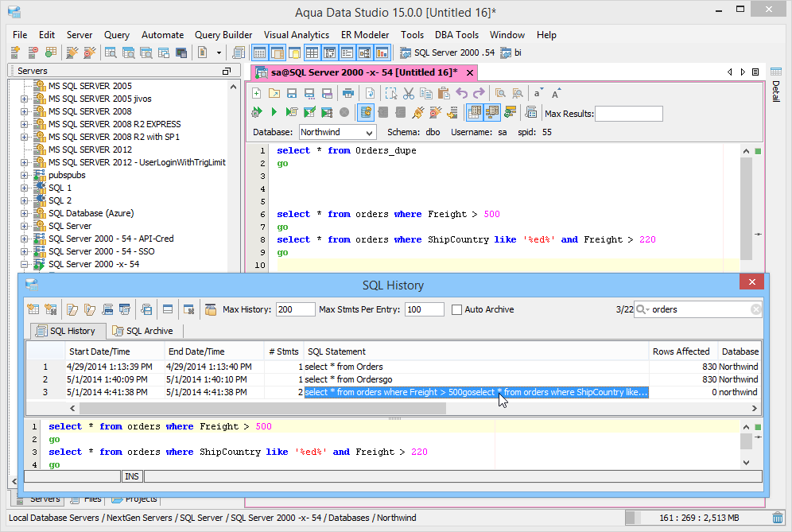The height and width of the screenshot is (532, 792).
Task: Click the 'bi' server shortcut button
Action: click(x=511, y=52)
